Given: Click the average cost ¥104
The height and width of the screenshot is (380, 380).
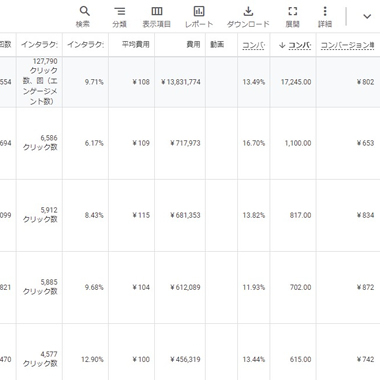Looking at the screenshot, I should tap(141, 287).
